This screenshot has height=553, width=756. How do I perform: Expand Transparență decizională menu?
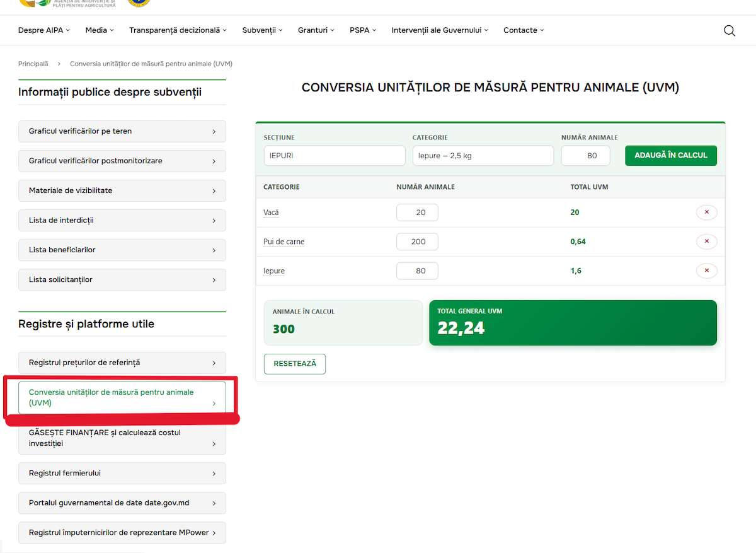tap(178, 30)
